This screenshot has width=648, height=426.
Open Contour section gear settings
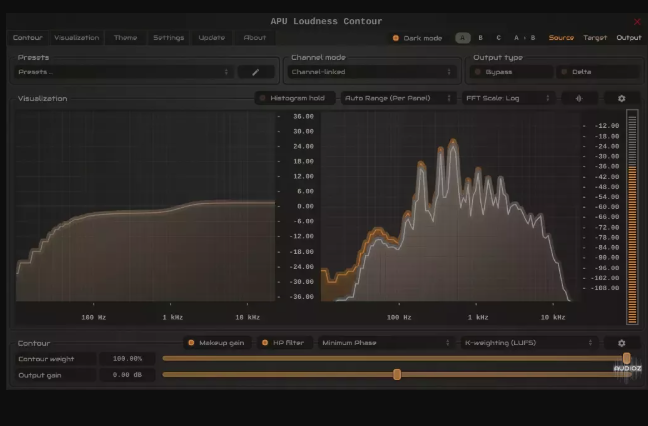[x=621, y=343]
